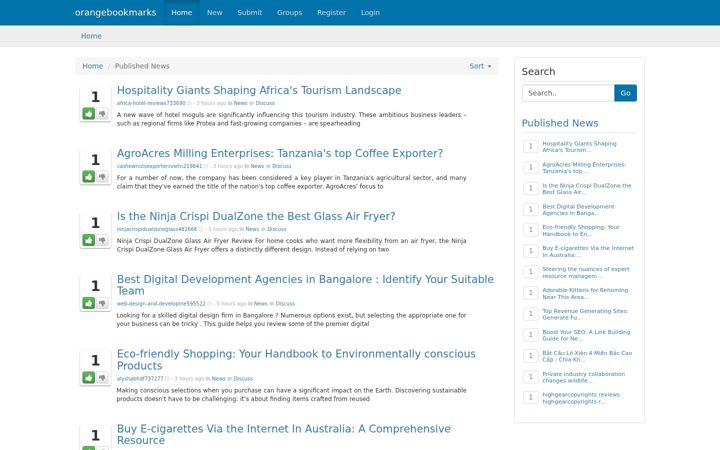
Task: Open sidebar link Adorable Kittens for Rehoming
Action: [x=585, y=293]
